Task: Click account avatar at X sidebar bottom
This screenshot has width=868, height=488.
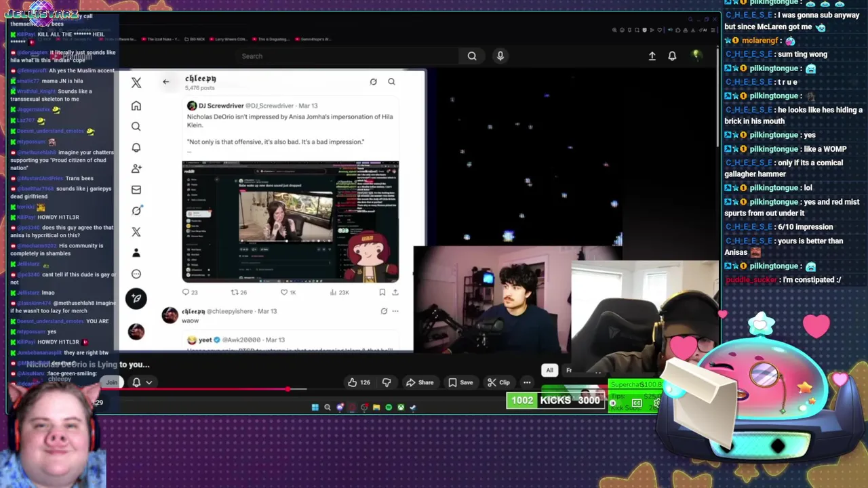Action: click(x=136, y=331)
